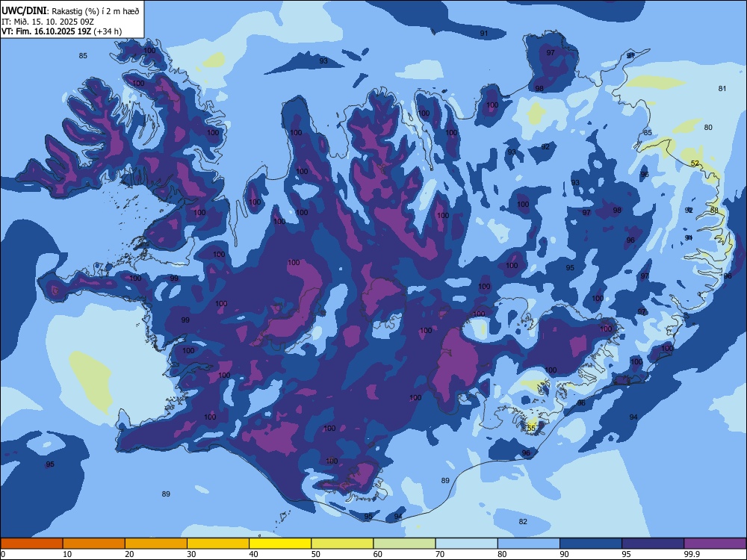
Task: Click the dark orange 0–10 legend swatch
Action: 31,544
